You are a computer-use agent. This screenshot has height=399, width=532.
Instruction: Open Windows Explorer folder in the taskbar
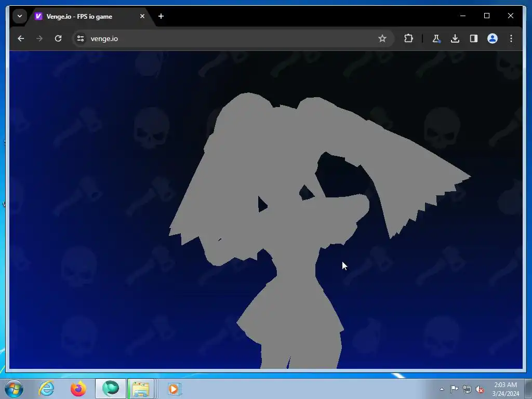click(x=141, y=389)
